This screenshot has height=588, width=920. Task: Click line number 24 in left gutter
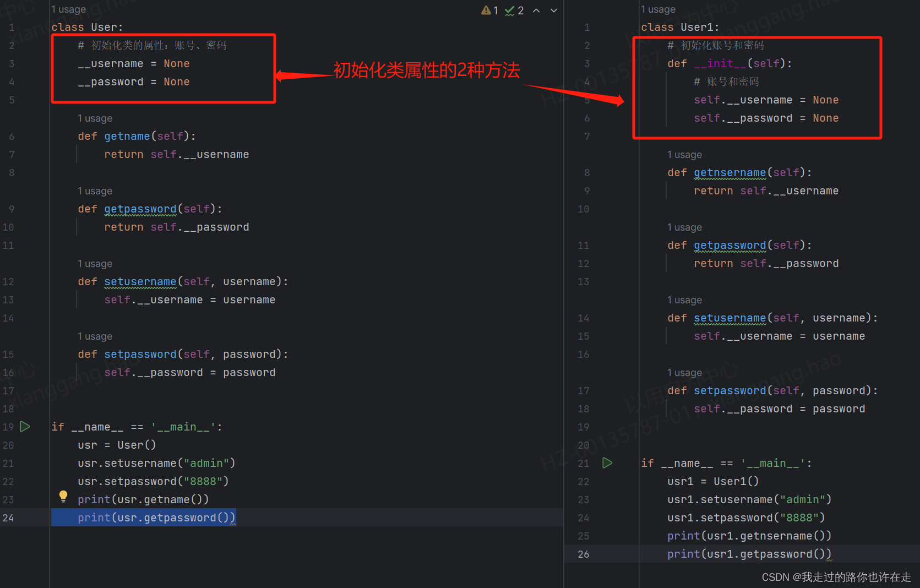(8, 518)
